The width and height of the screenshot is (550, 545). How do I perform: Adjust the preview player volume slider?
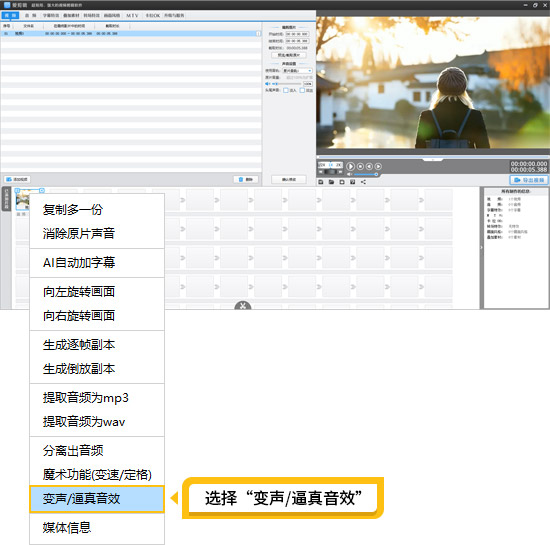pos(365,174)
